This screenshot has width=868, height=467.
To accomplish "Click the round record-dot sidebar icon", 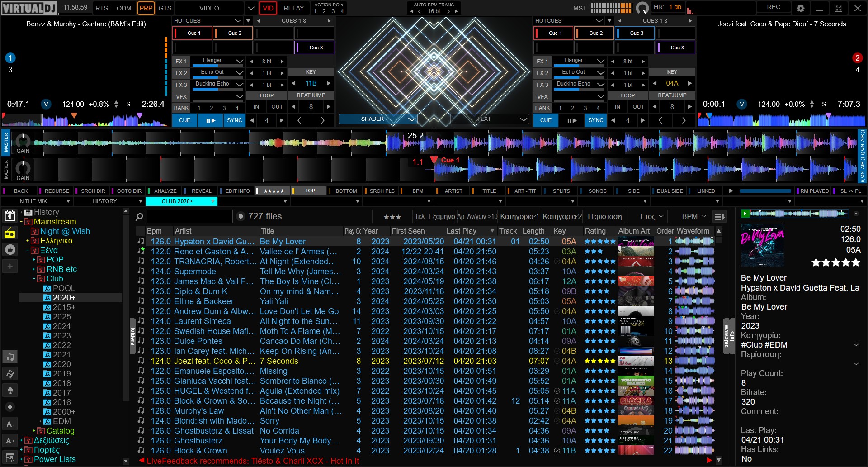I will pyautogui.click(x=9, y=407).
